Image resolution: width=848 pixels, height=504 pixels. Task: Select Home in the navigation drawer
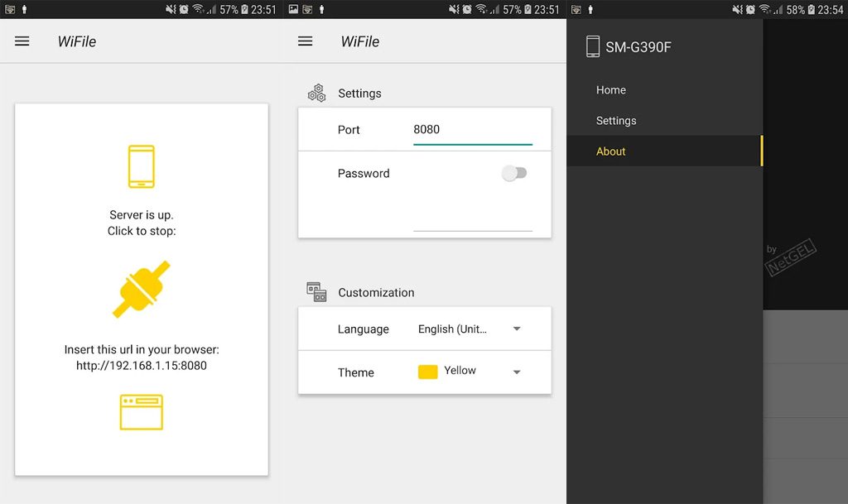pos(665,90)
